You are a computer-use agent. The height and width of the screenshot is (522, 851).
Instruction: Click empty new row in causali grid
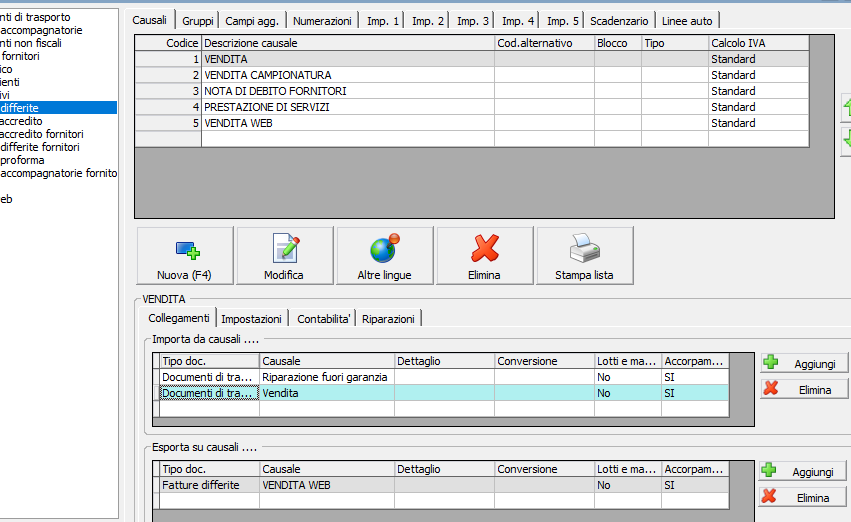(x=472, y=139)
